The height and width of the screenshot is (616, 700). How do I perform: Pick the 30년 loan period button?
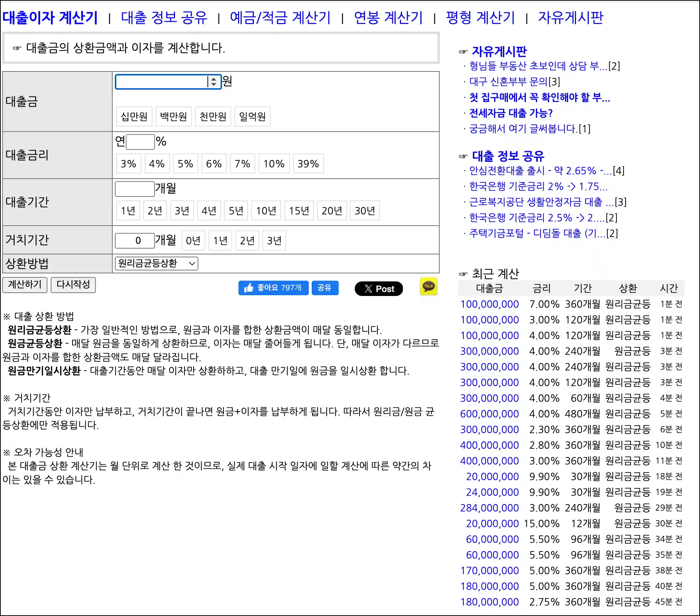[x=365, y=211]
